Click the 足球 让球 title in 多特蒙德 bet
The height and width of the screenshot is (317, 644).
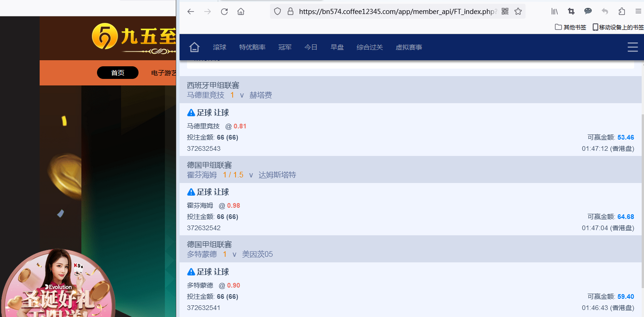213,272
